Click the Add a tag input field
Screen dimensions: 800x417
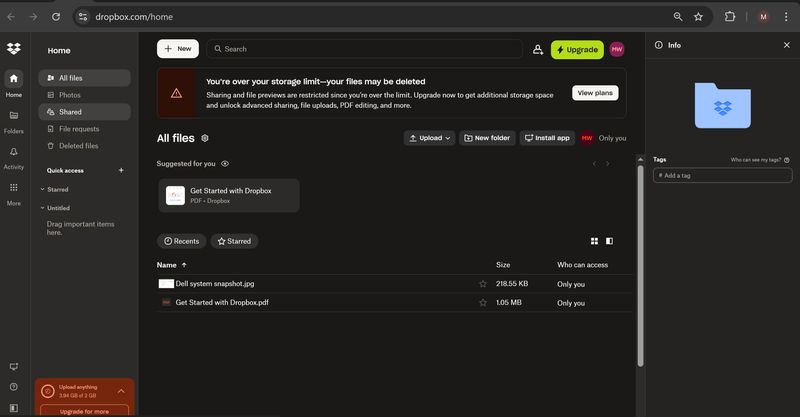[722, 175]
